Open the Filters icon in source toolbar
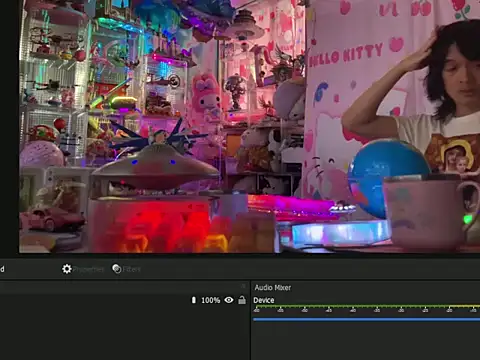 tap(117, 269)
